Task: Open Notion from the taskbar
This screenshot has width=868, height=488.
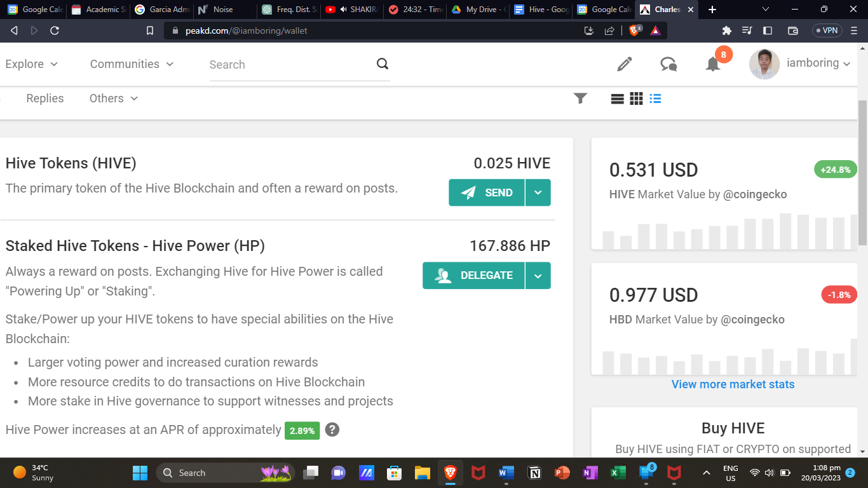Action: coord(534,473)
